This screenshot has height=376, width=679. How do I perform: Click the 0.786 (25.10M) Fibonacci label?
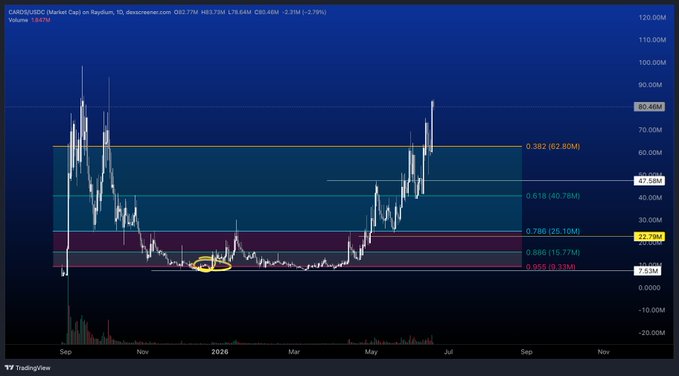click(553, 232)
